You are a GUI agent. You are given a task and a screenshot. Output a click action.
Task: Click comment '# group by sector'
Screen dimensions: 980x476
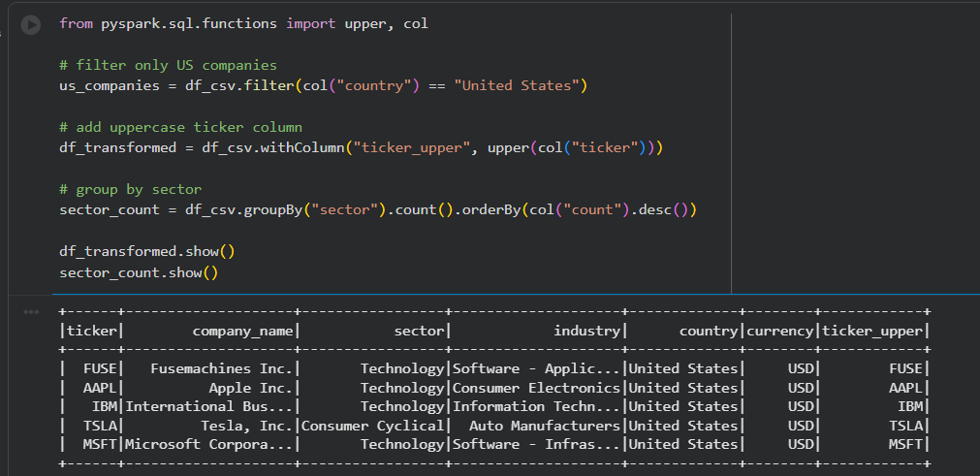tap(131, 189)
